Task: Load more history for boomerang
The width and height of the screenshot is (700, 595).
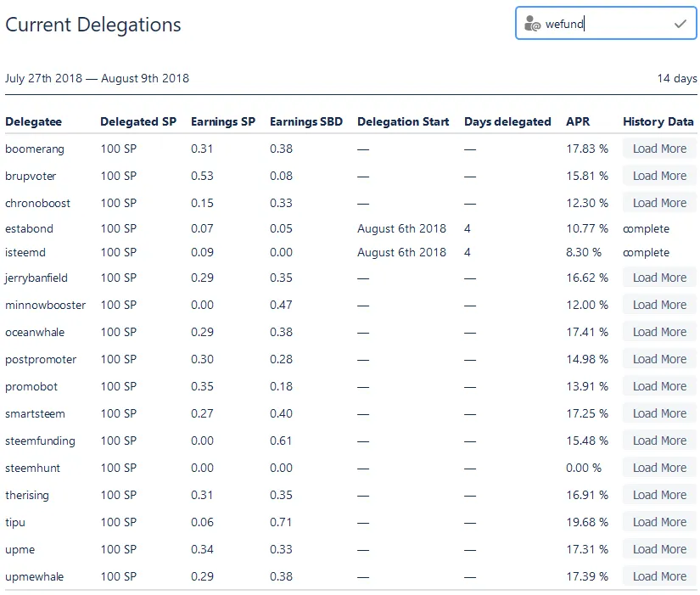Action: 659,149
